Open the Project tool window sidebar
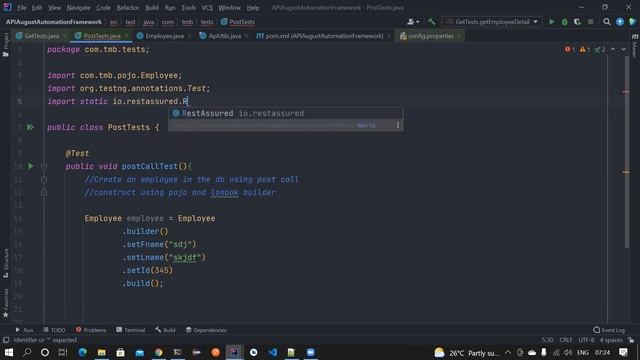This screenshot has height=360, width=640. coord(6,45)
